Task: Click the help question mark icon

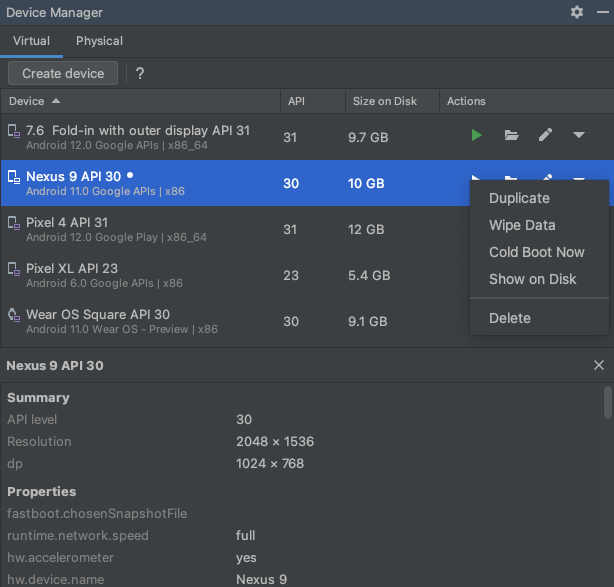Action: point(140,73)
